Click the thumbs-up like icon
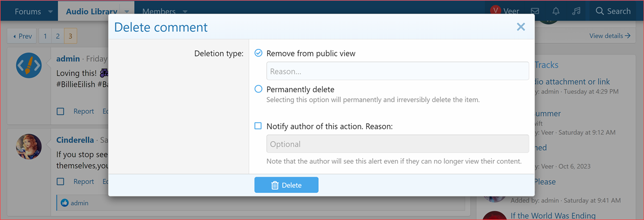This screenshot has width=644, height=220. 65,203
